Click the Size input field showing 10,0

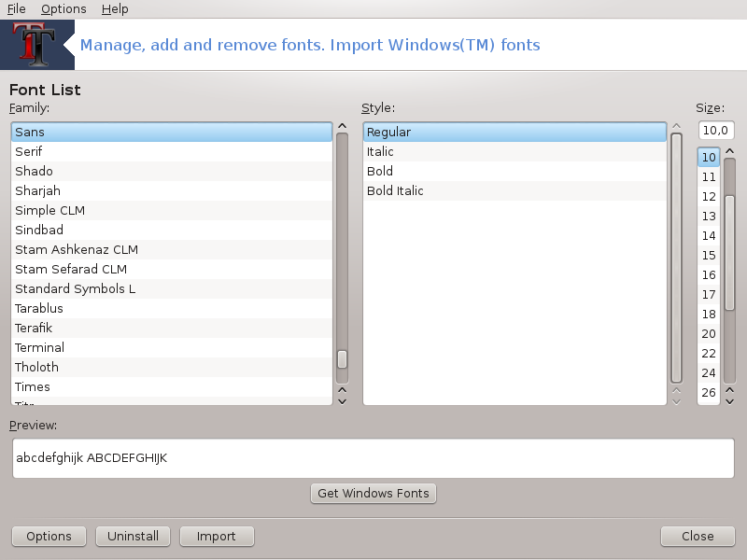pos(716,131)
